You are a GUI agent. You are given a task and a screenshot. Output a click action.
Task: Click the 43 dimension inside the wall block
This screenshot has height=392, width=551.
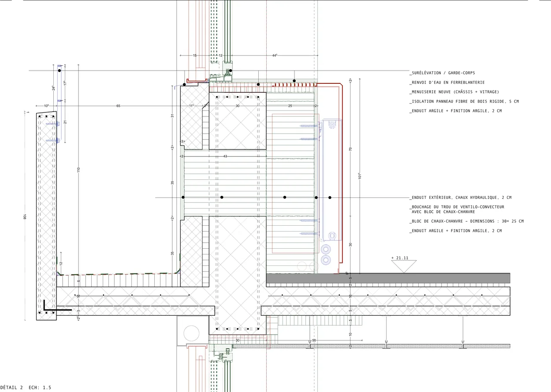click(x=225, y=157)
